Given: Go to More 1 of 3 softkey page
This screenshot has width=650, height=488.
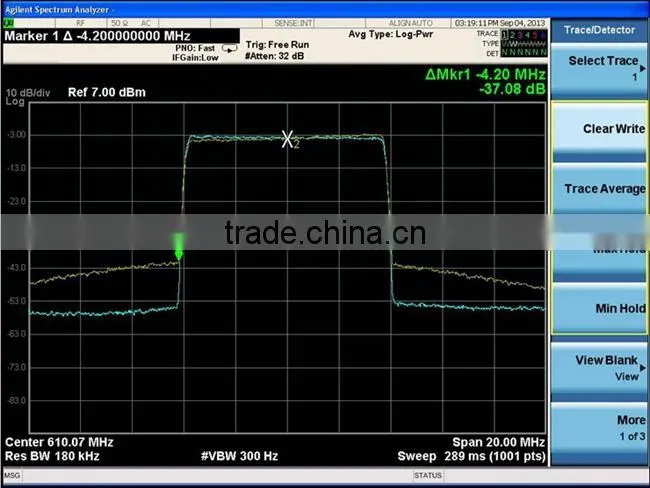Looking at the screenshot, I should [x=599, y=428].
